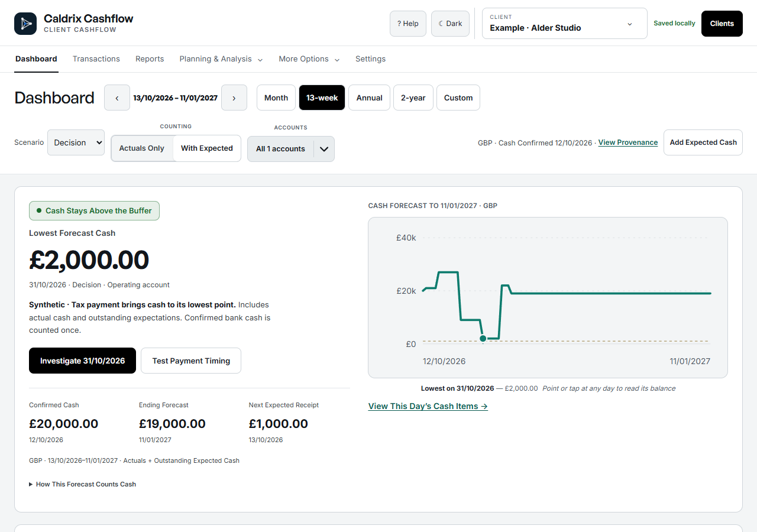Open Test Payment Timing
The height and width of the screenshot is (532, 757).
[x=191, y=361]
